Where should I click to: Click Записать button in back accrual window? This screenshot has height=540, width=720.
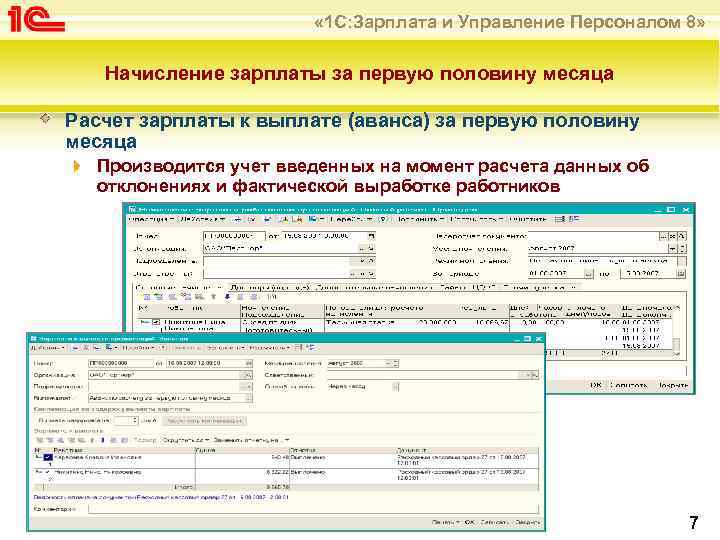click(629, 385)
